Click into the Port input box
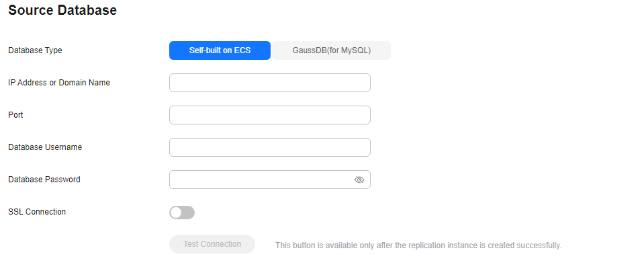The image size is (644, 263). coord(270,115)
